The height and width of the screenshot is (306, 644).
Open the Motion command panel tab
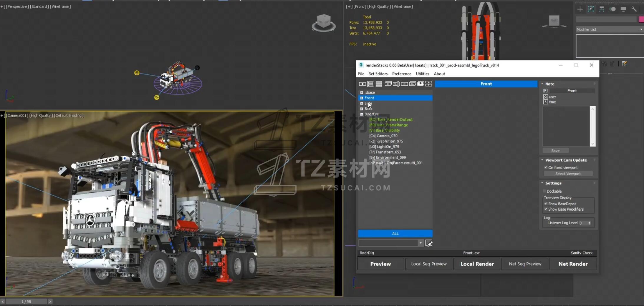(612, 9)
